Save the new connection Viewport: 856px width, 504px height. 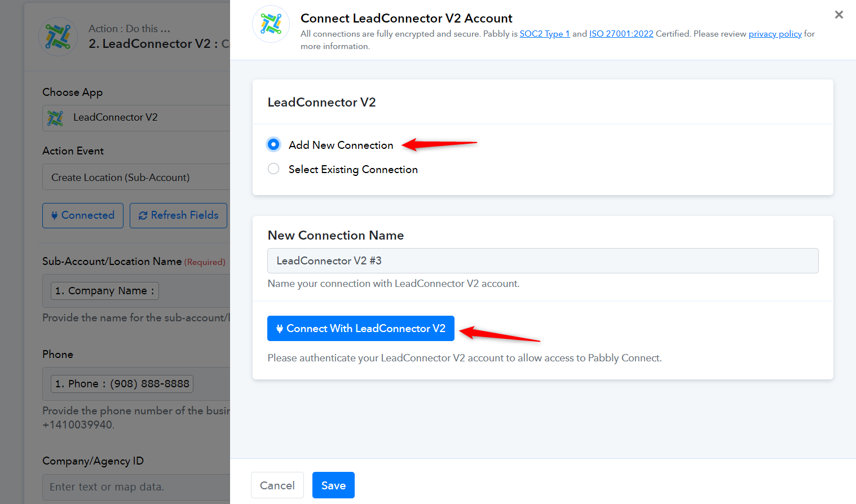coord(333,485)
